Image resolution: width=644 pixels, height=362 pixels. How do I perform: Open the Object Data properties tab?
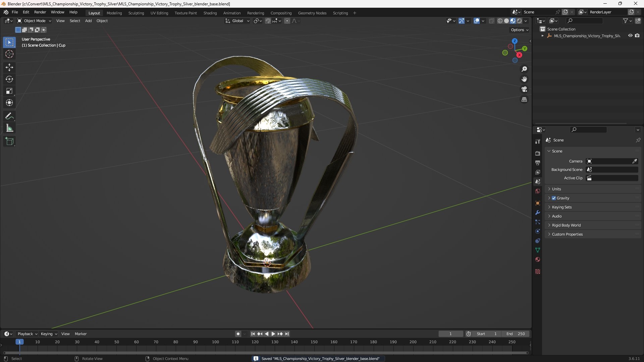coord(538,250)
